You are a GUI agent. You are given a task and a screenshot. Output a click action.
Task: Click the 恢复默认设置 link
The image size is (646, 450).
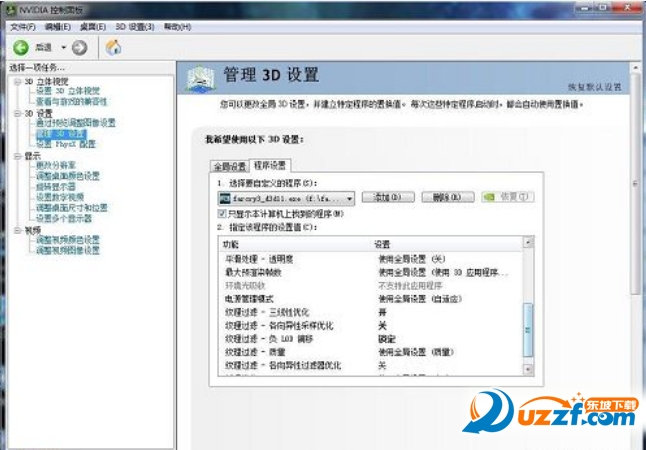tap(595, 87)
